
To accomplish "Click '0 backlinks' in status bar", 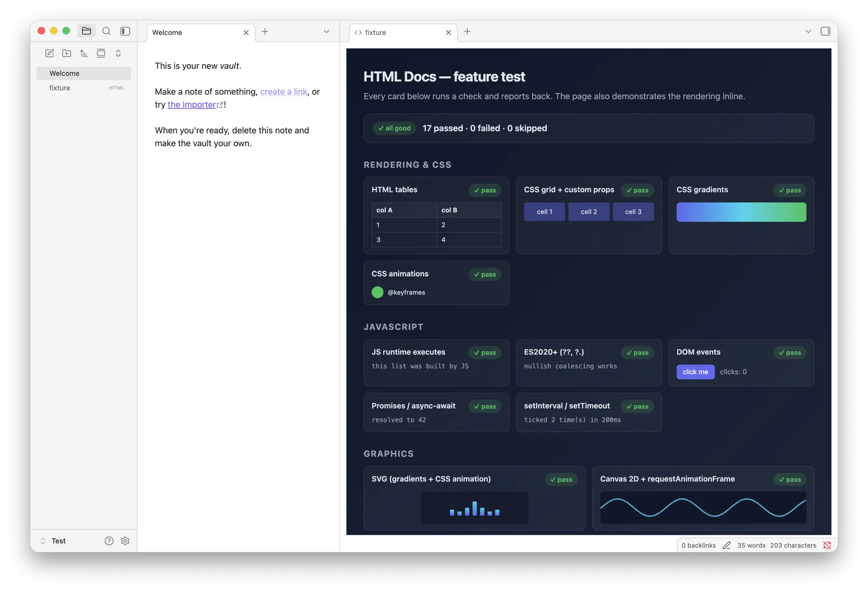I will coord(698,545).
